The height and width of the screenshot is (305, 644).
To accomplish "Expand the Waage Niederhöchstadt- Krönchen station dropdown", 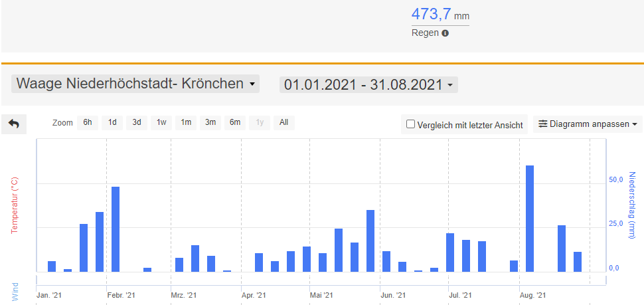I will click(x=135, y=84).
